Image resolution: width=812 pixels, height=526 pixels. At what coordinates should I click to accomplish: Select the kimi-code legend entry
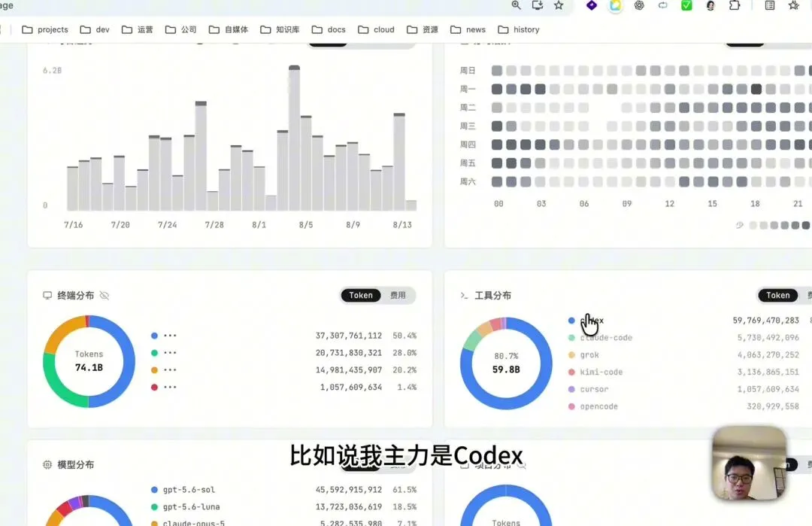(601, 372)
